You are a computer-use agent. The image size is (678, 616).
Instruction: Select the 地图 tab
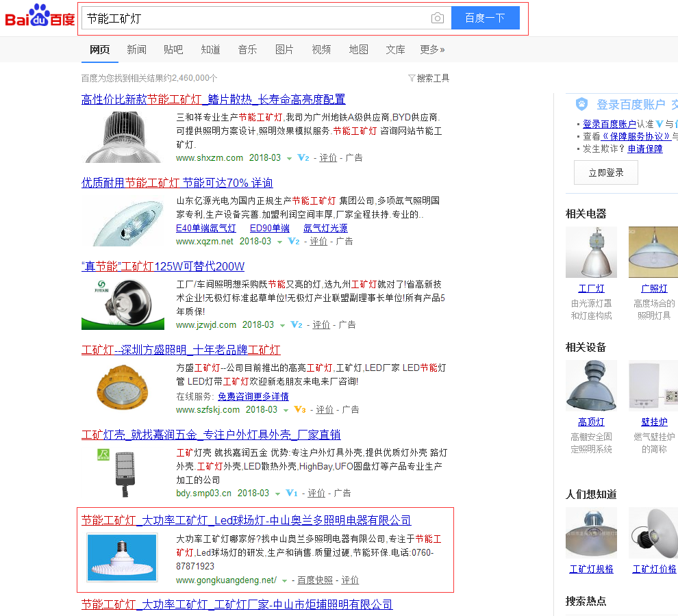click(358, 49)
